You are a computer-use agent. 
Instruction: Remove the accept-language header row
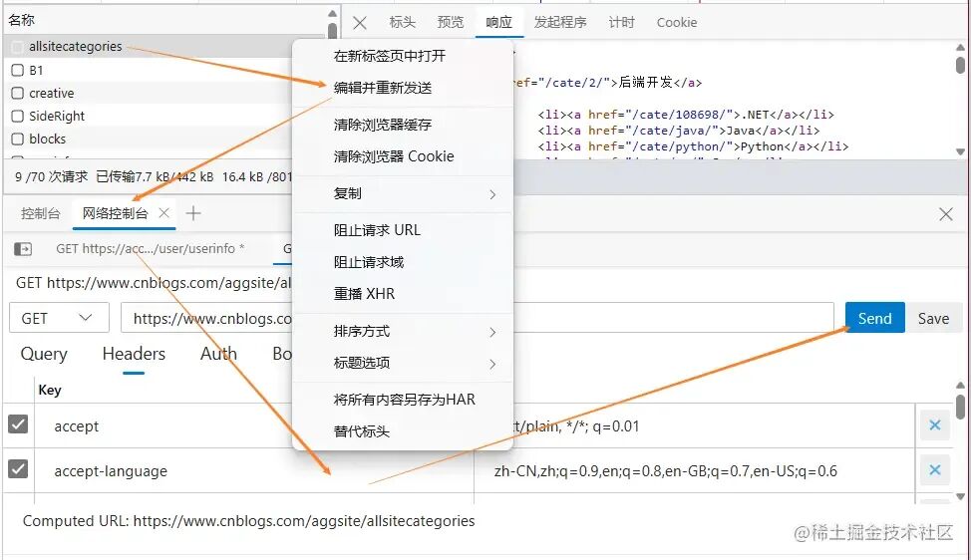pos(934,470)
